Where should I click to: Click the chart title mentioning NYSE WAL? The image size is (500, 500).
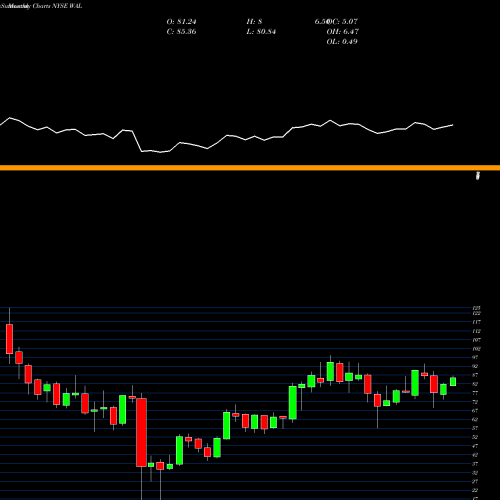pyautogui.click(x=41, y=6)
